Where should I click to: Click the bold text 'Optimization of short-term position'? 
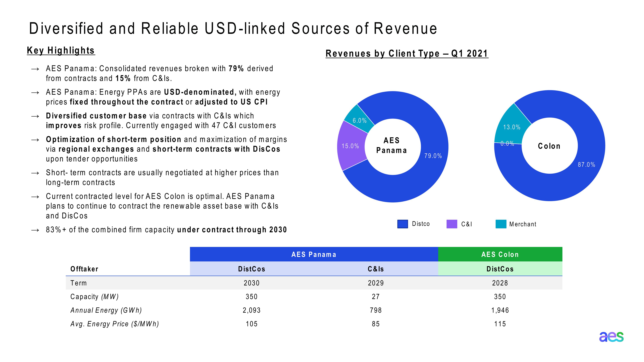(114, 139)
